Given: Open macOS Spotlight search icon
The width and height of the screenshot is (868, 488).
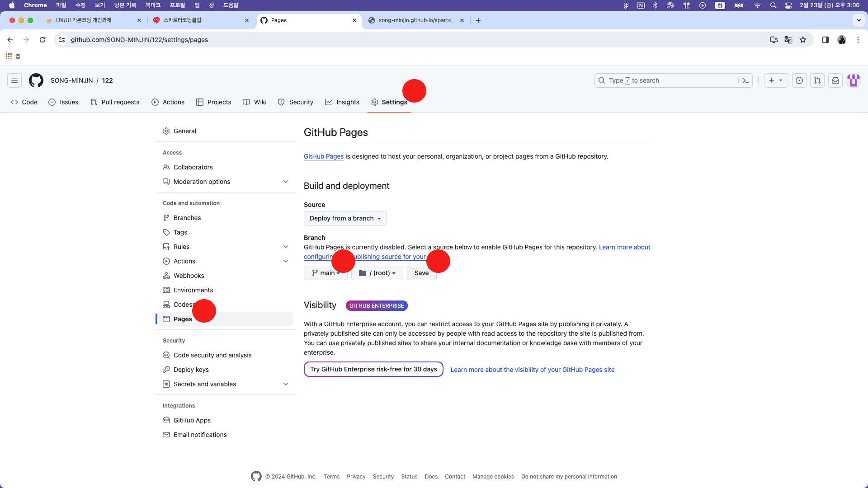Looking at the screenshot, I should [x=774, y=5].
